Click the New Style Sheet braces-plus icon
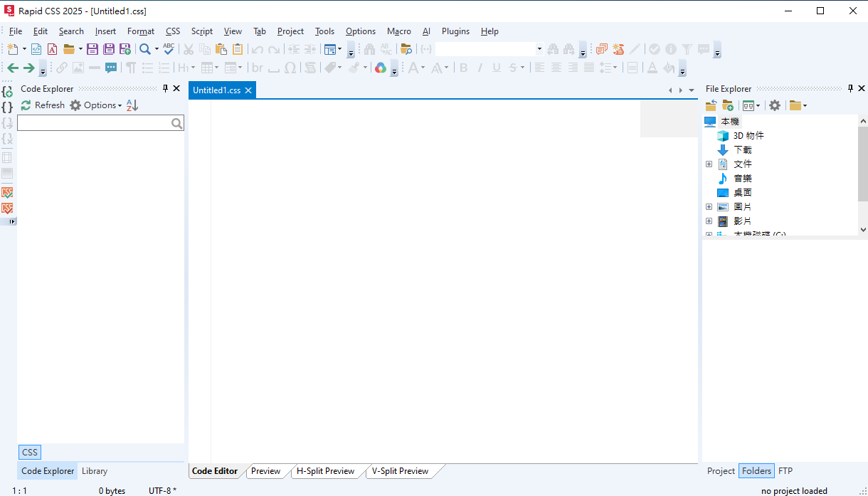The image size is (868, 496). [8, 92]
